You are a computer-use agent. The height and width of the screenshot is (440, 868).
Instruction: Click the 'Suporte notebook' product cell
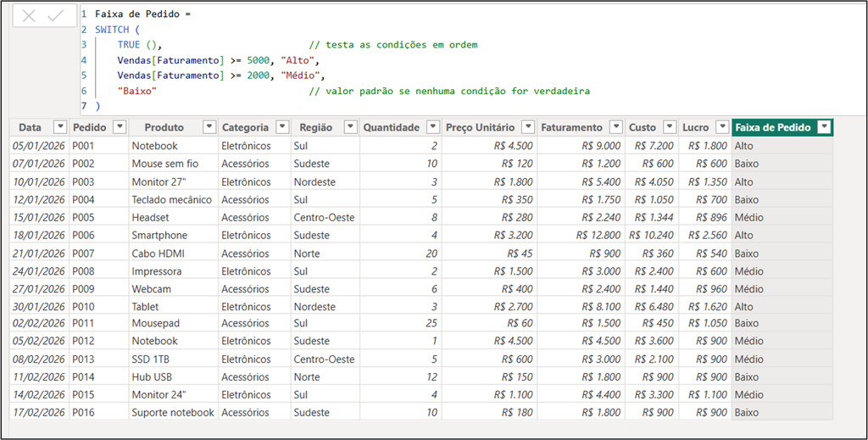[x=173, y=412]
